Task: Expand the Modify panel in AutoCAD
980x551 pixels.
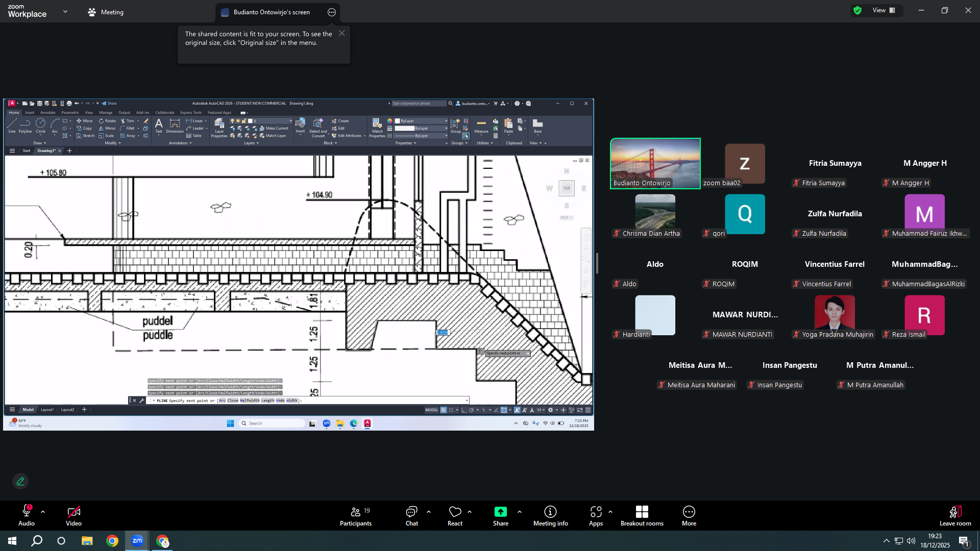Action: 113,143
